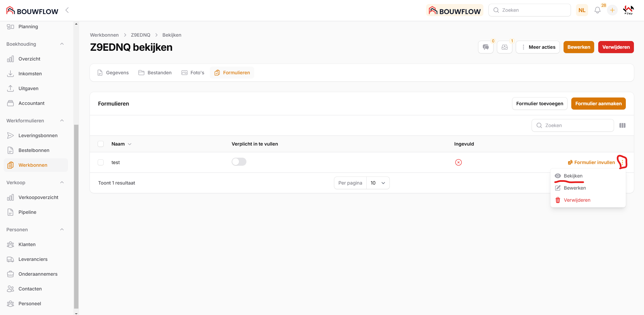Image resolution: width=644 pixels, height=315 pixels.
Task: Switch to the Bestanden tab
Action: point(155,73)
